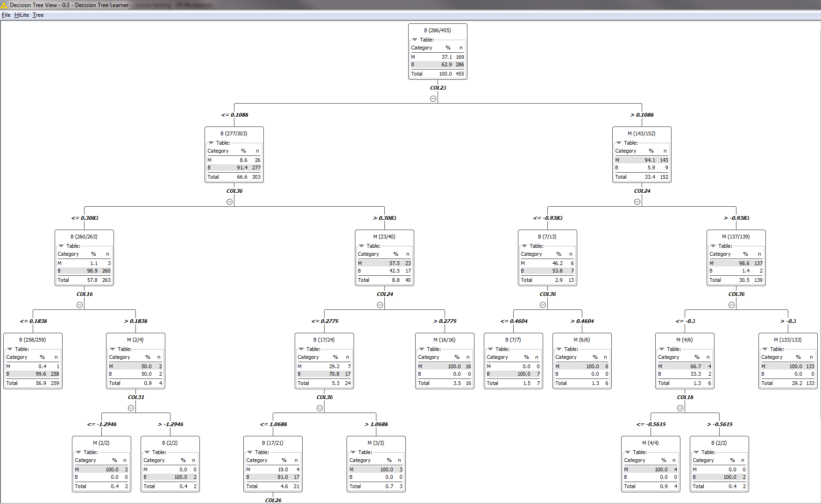821x504 pixels.
Task: Select leaf node title B (258/259)
Action: 33,340
